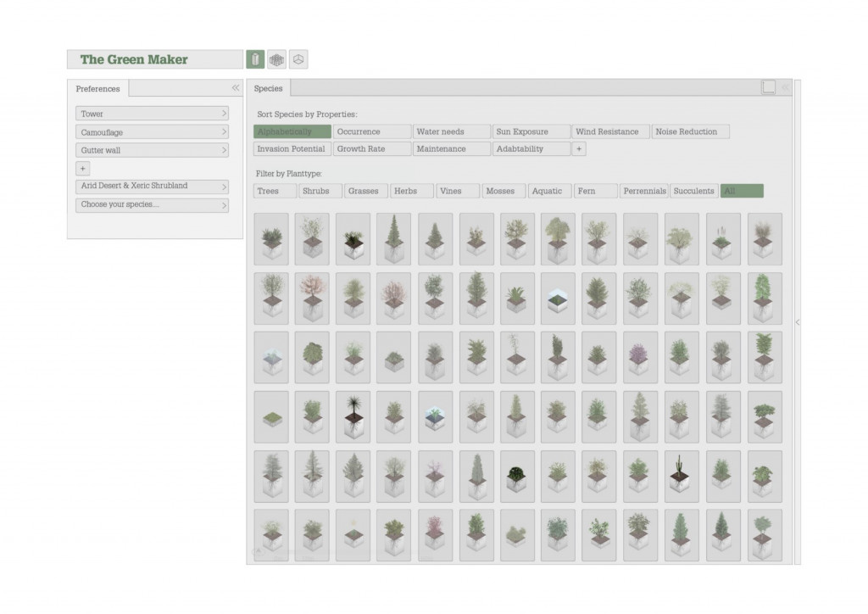Open the Arid Desert & Xeric Shrubland dropdown
The image size is (868, 614).
click(152, 186)
